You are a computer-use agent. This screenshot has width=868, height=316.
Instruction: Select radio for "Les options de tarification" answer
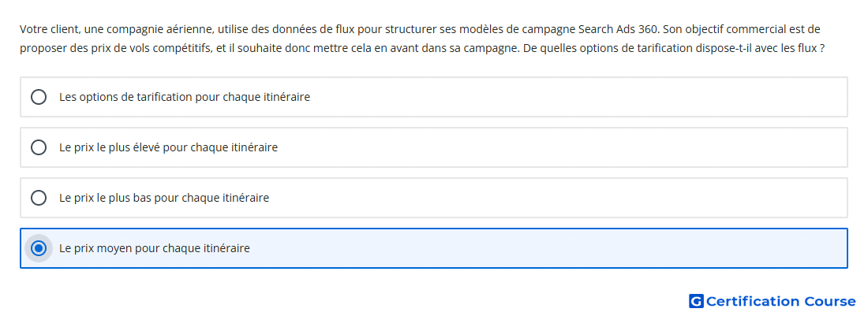39,97
